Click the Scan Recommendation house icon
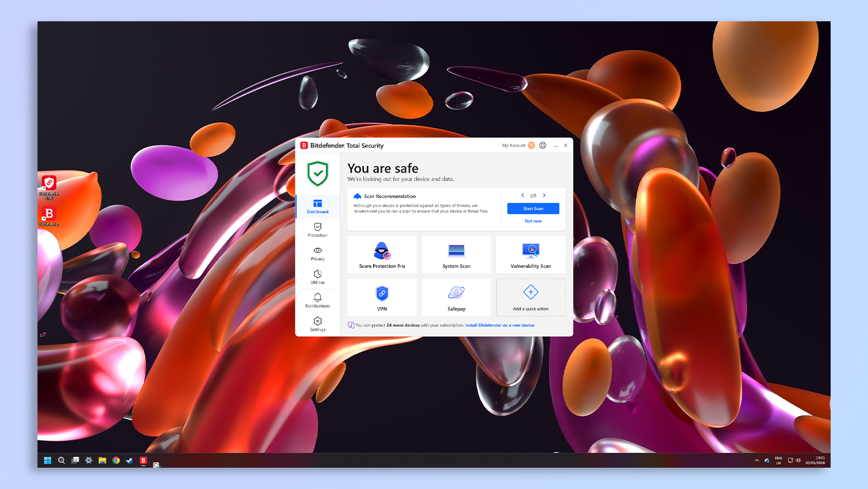This screenshot has width=868, height=489. tap(358, 196)
